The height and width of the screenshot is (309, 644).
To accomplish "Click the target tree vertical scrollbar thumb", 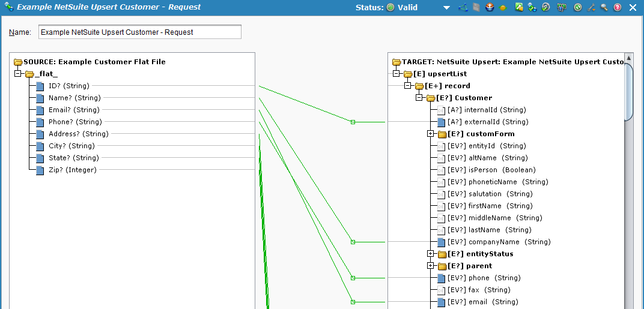I will [x=628, y=93].
